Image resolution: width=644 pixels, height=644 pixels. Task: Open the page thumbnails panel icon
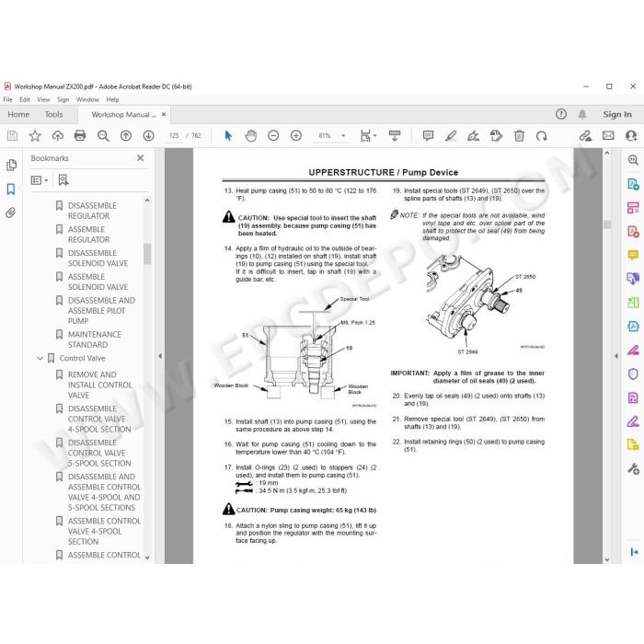[x=11, y=165]
